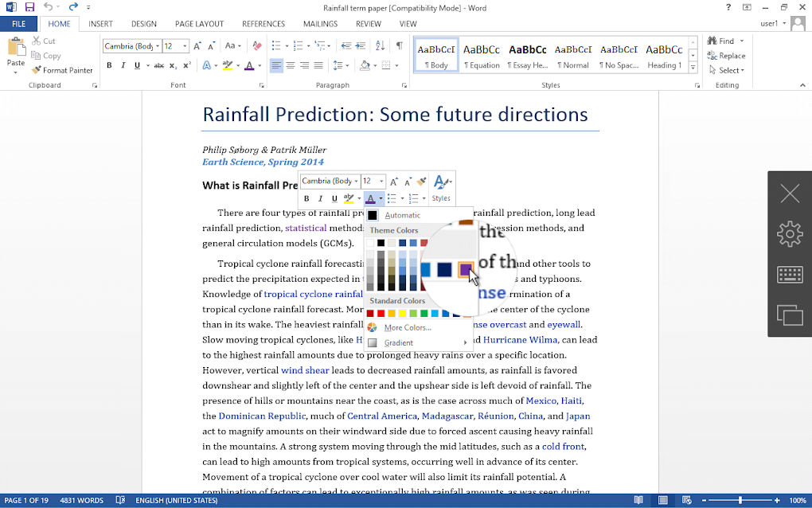Viewport: 812px width, 508px height.
Task: Choose Automatic font color
Action: [418, 215]
